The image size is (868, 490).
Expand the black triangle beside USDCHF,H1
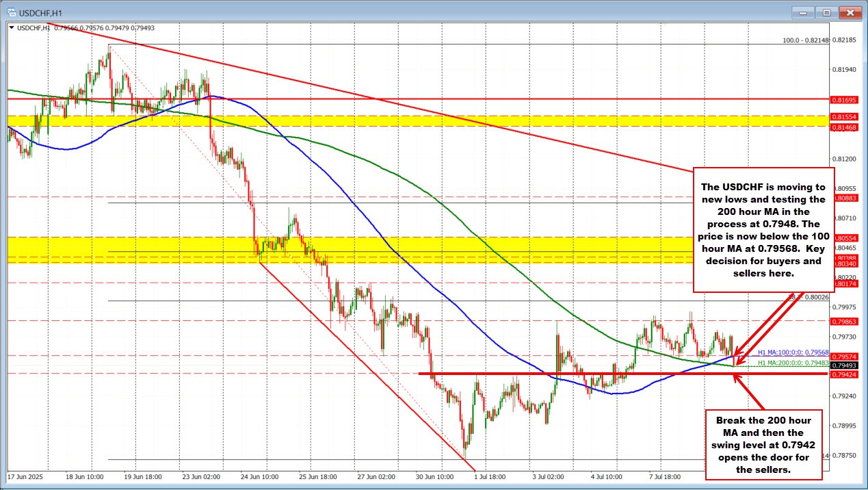click(12, 28)
